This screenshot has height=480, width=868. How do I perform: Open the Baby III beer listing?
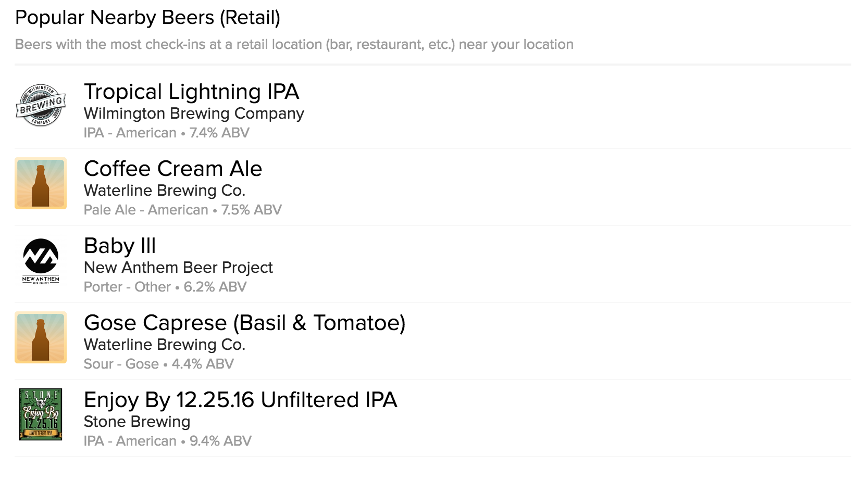[120, 246]
